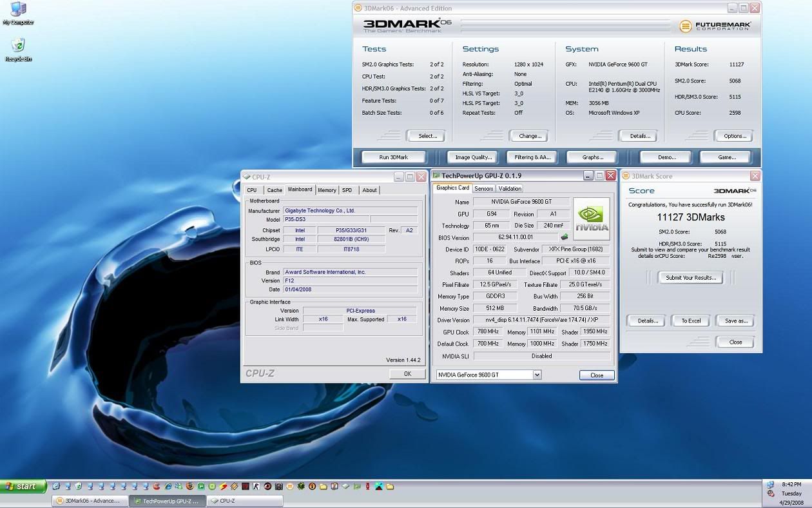Open the My Computer desktop icon
This screenshot has height=508, width=812.
click(17, 10)
